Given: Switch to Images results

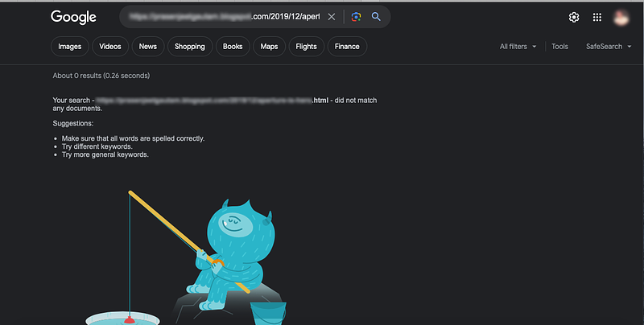Looking at the screenshot, I should pos(70,47).
